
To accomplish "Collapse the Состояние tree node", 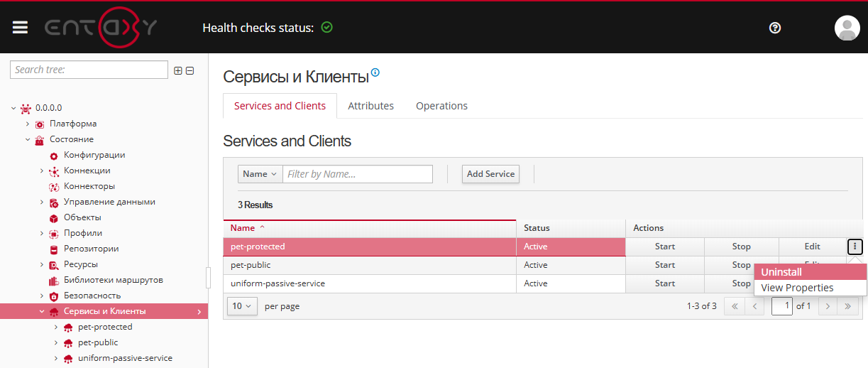I will point(28,139).
